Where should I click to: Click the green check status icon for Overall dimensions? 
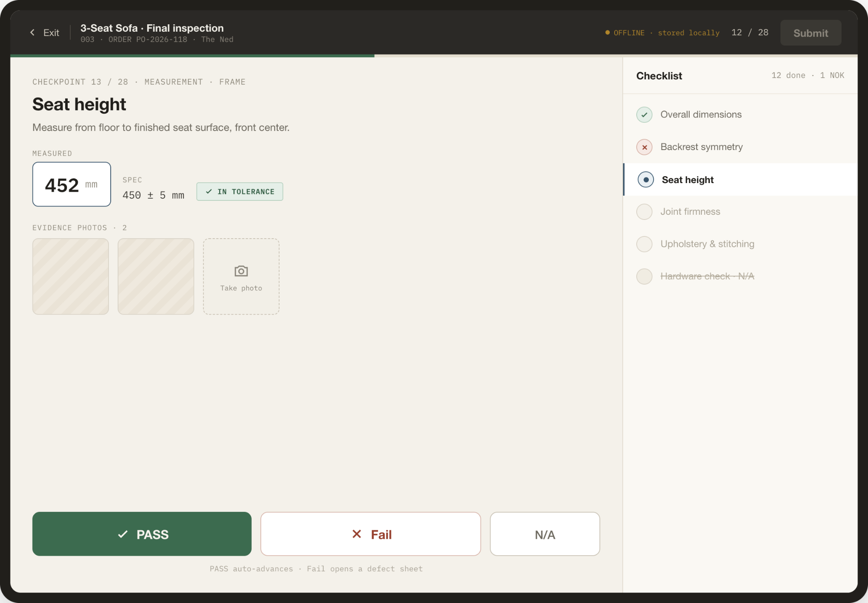644,115
